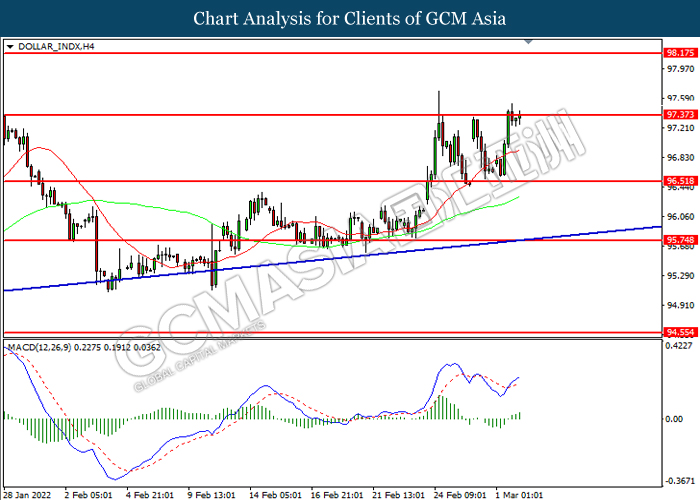Screen dimensions: 700x500
Task: Click the 4 Feb 21:01 time label
Action: coord(150,495)
